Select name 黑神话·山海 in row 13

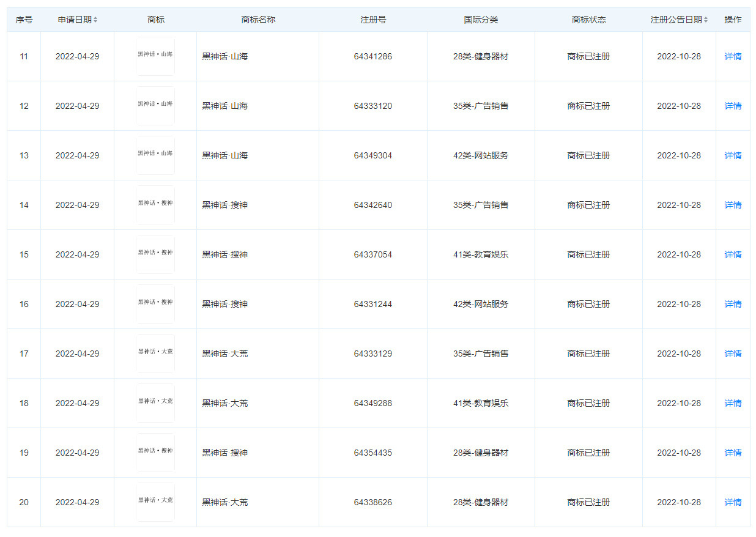pyautogui.click(x=225, y=155)
